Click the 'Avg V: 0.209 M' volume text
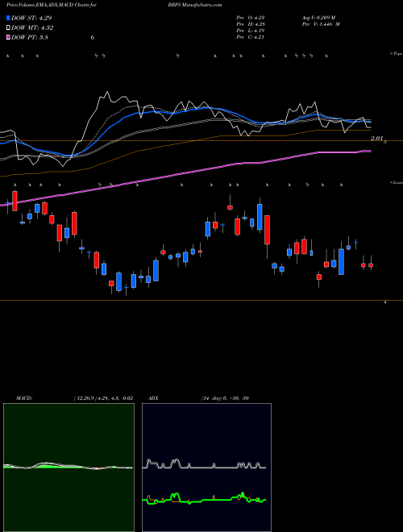Screen dimensions: 403x532 pyautogui.click(x=318, y=18)
